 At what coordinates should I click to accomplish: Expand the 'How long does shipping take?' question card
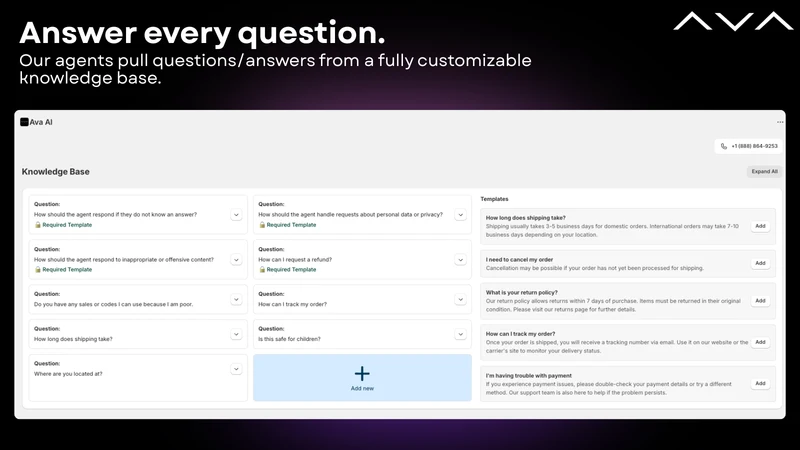pos(236,334)
